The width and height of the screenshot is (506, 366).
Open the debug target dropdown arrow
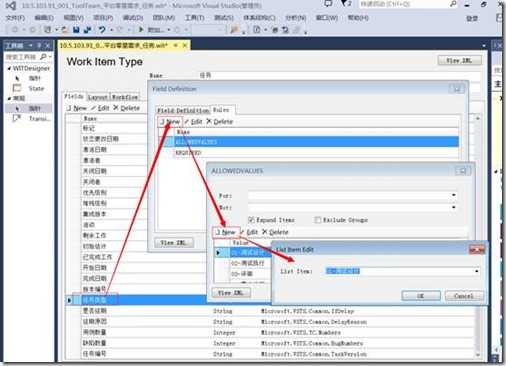[x=169, y=30]
